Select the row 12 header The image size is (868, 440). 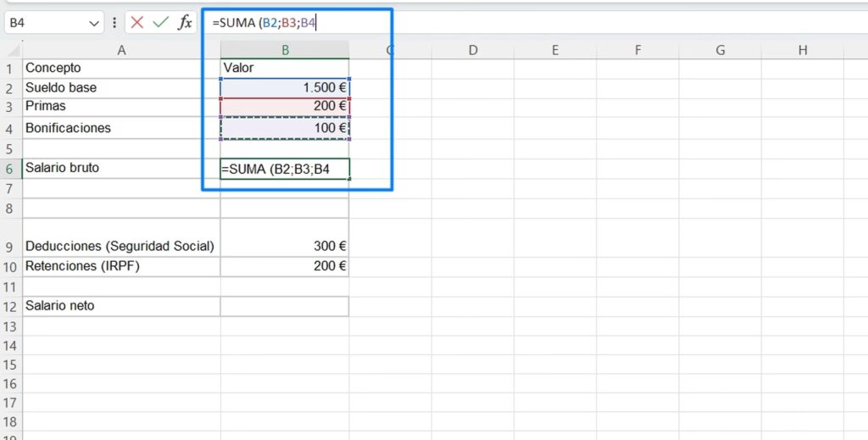tap(10, 306)
